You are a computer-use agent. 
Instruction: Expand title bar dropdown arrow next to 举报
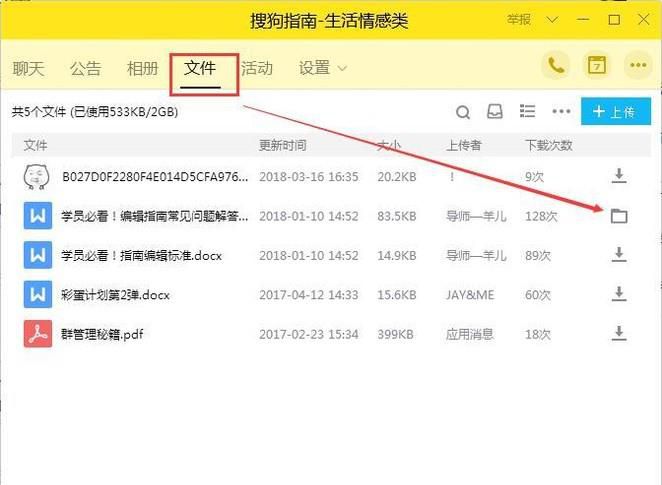coord(552,20)
